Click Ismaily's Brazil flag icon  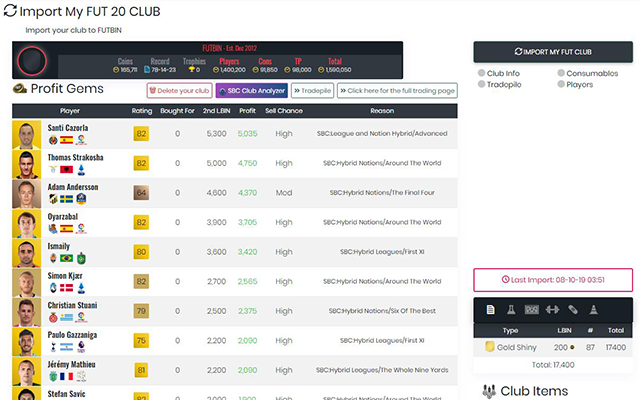66,258
